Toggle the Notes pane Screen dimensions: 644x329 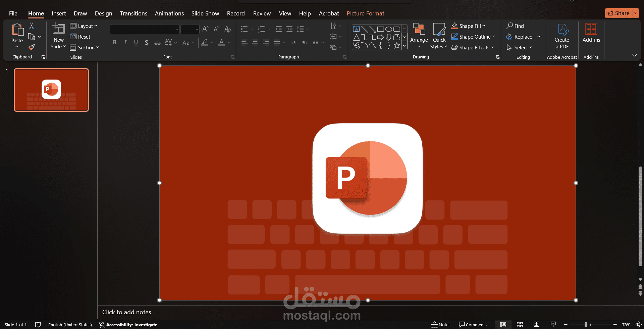point(441,324)
